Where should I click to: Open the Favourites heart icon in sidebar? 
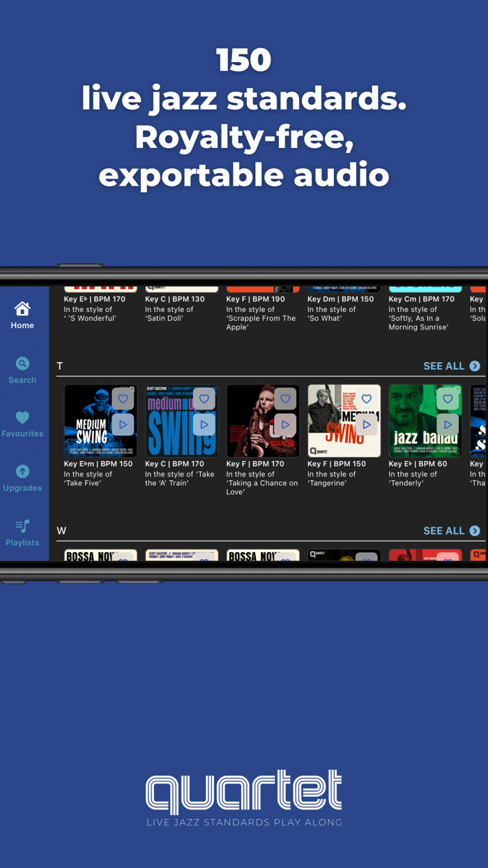click(x=22, y=417)
